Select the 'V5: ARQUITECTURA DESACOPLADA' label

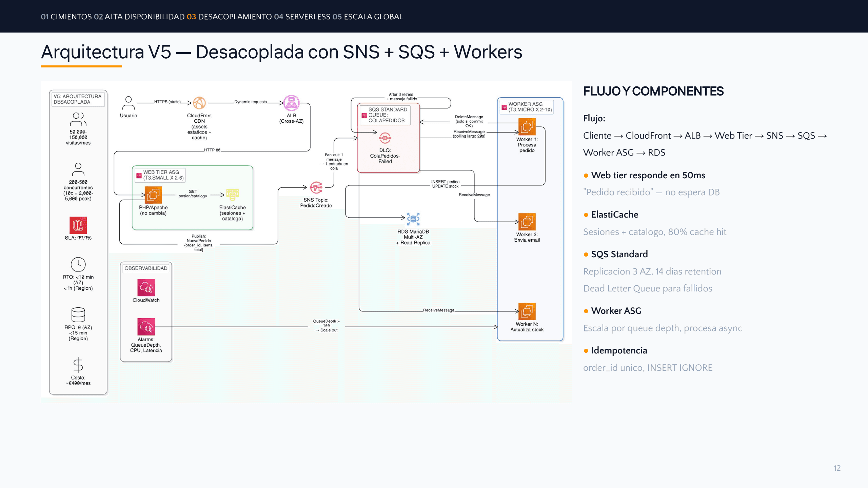tap(78, 99)
